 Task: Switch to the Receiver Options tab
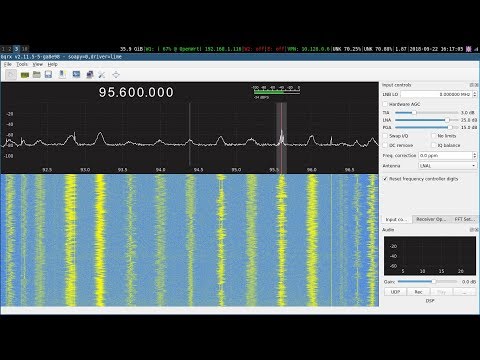[431, 219]
